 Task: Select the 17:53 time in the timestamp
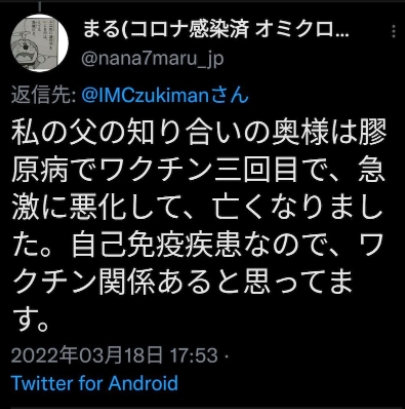(194, 355)
